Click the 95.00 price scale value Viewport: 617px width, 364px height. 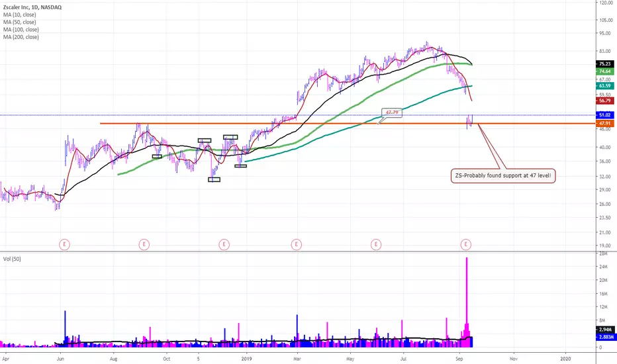[606, 34]
